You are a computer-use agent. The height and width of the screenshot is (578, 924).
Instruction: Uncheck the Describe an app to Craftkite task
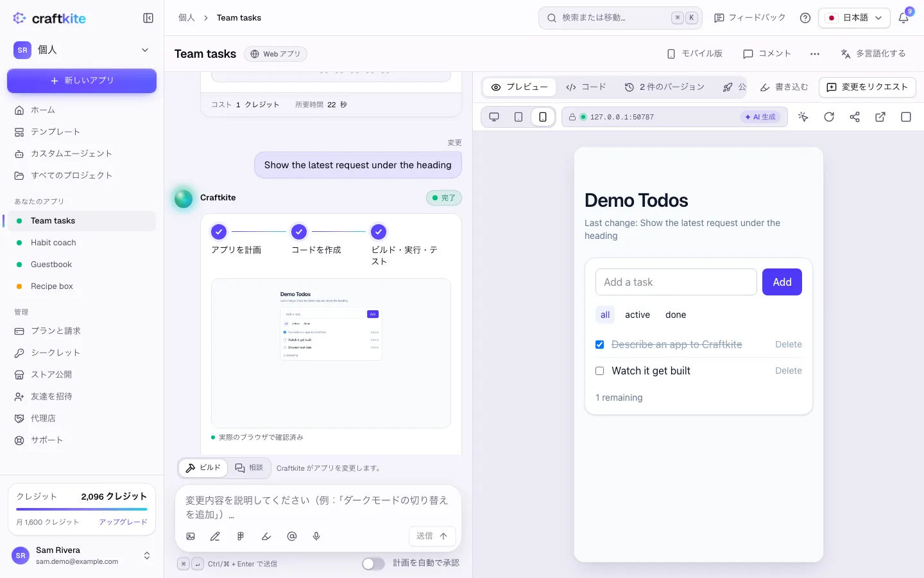coord(600,345)
